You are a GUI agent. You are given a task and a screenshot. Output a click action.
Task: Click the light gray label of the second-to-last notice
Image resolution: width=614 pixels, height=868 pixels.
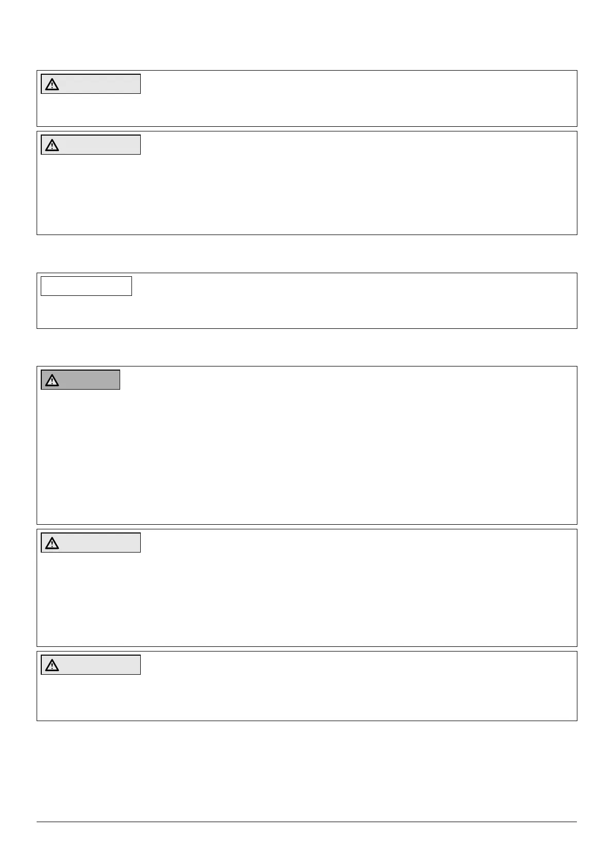point(91,543)
